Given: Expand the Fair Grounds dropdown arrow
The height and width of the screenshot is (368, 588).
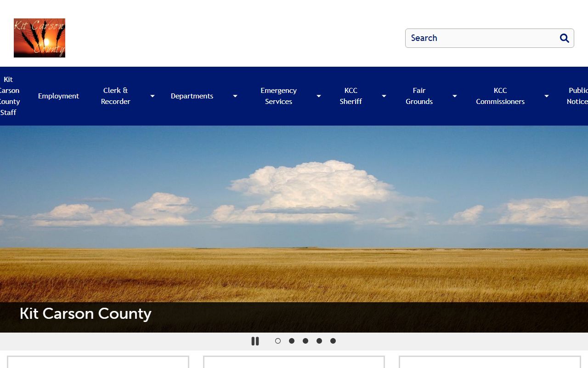Looking at the screenshot, I should 455,96.
